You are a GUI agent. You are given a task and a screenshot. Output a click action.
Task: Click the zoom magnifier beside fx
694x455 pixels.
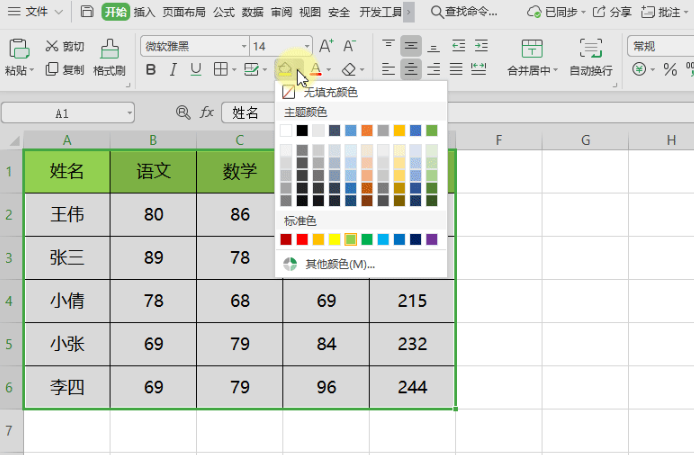tap(183, 112)
